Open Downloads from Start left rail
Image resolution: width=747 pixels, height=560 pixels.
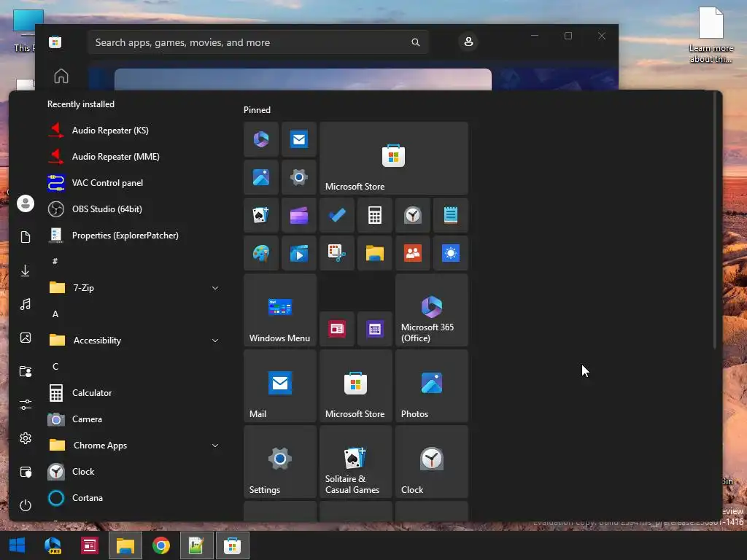tap(26, 271)
